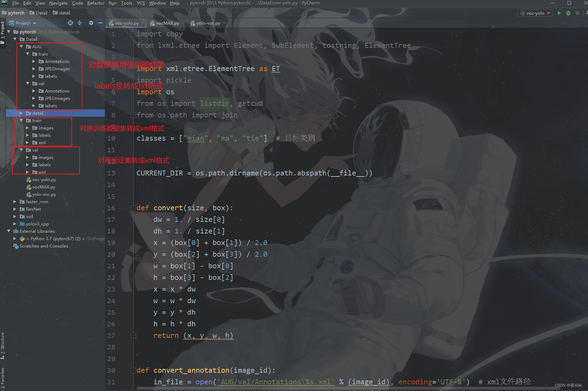Hide the Project tool window
The image size is (588, 391).
coord(100,23)
